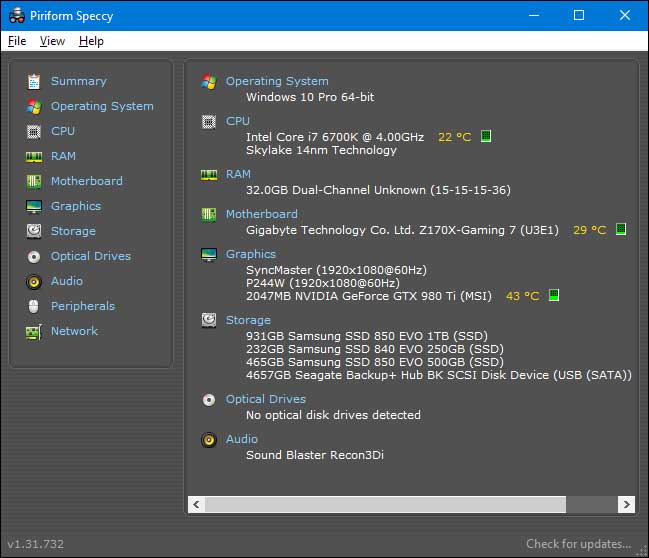Click the Storage hard drive icon in sidebar

pyautogui.click(x=34, y=231)
